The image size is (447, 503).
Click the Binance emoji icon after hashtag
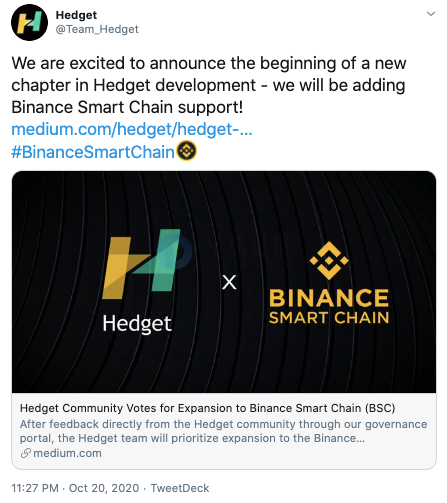pos(186,151)
